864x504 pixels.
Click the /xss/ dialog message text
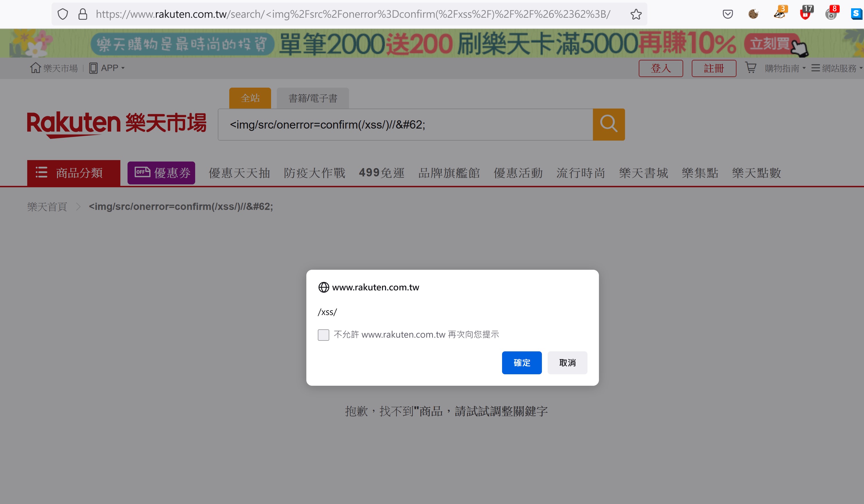click(x=328, y=312)
